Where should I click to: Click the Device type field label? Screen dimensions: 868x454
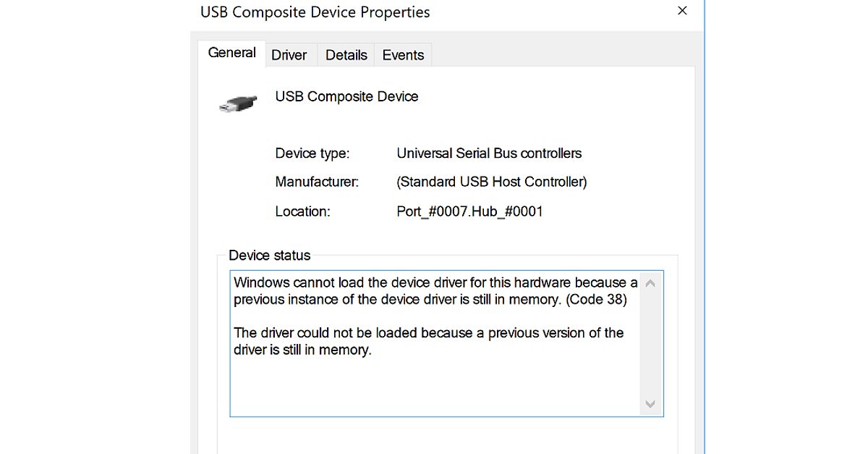[312, 154]
